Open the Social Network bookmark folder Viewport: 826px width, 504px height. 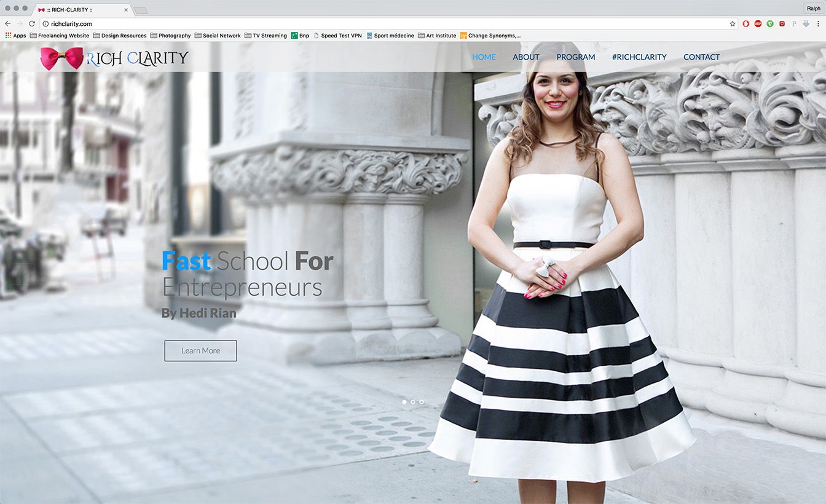coord(218,36)
